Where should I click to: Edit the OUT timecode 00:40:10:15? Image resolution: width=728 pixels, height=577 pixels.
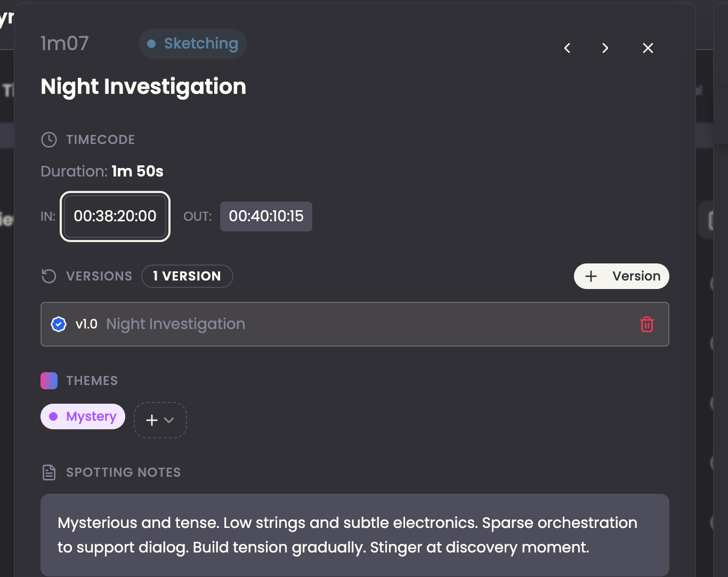(x=266, y=217)
